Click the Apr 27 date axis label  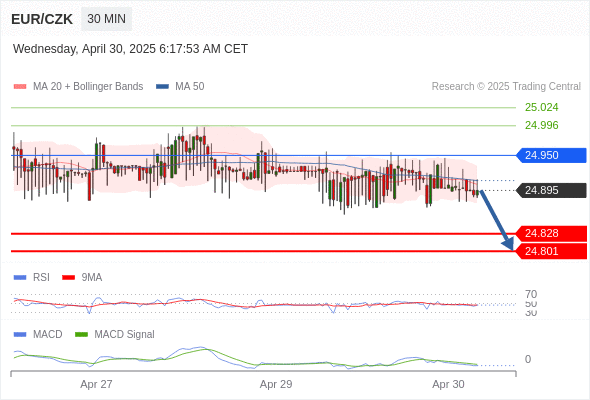pyautogui.click(x=96, y=384)
